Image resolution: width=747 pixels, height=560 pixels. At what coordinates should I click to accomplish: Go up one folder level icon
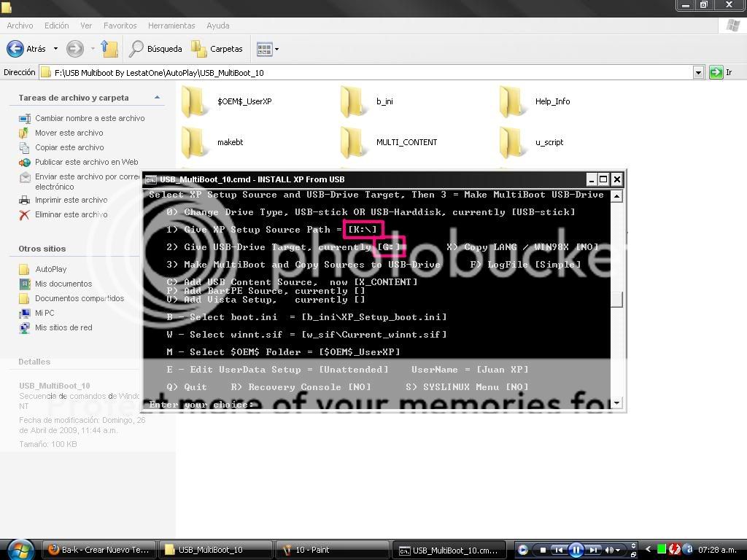[x=109, y=49]
